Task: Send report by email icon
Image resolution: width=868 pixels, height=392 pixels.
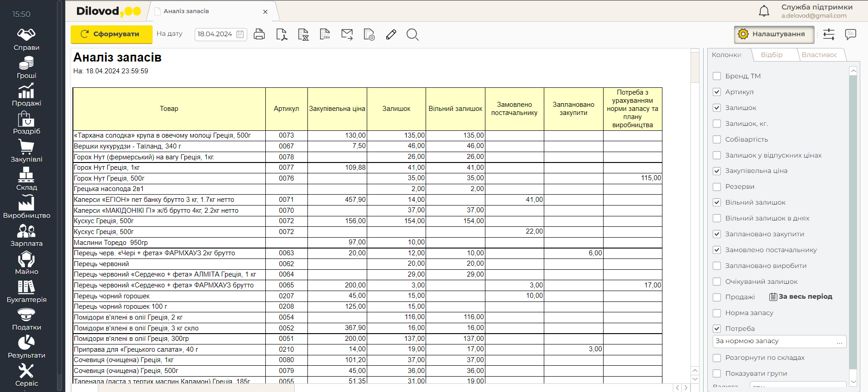Action: click(347, 34)
